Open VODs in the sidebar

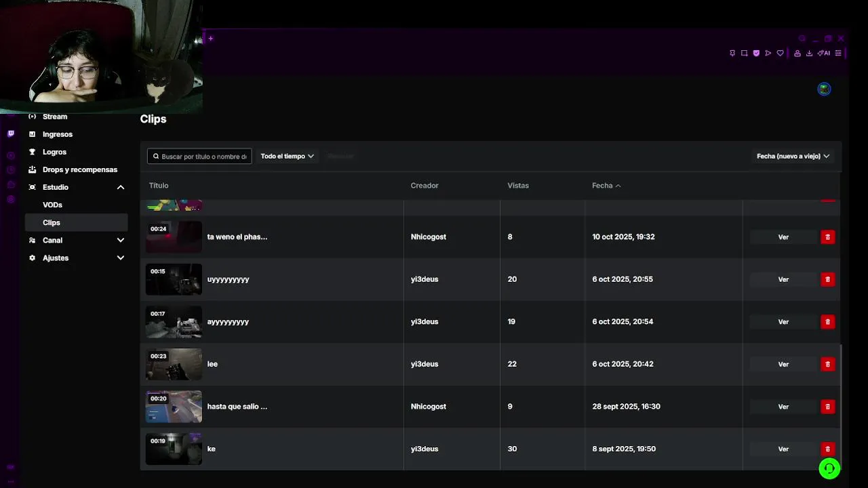coord(52,205)
